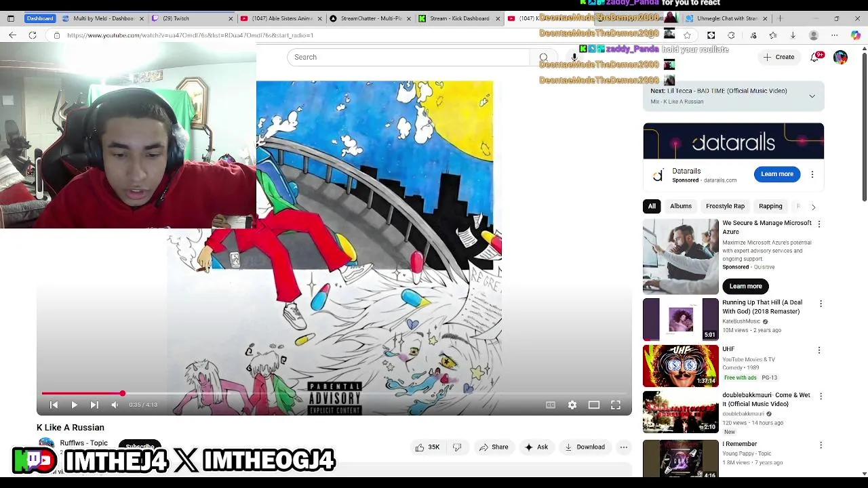Collapse the Mix - K Like A Russian playlist

(x=812, y=96)
